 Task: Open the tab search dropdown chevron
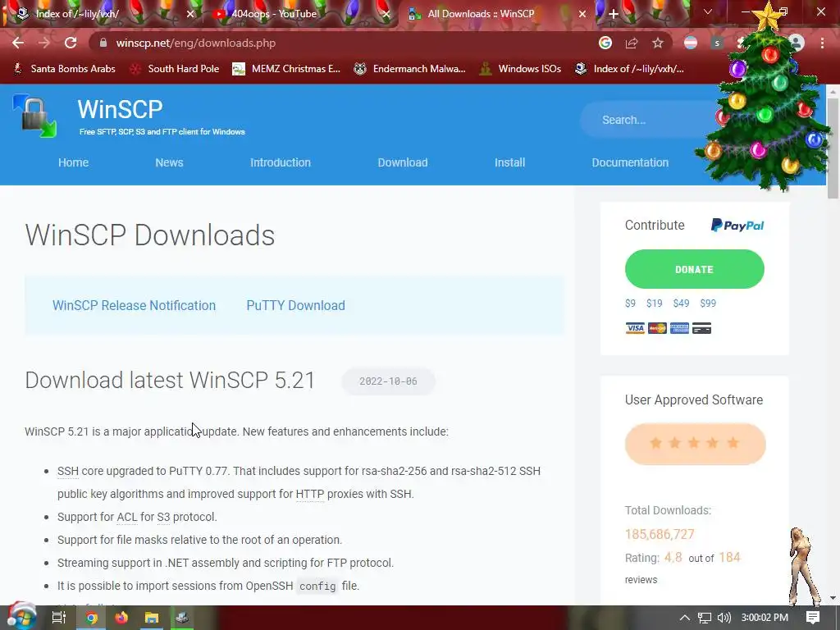tap(708, 11)
